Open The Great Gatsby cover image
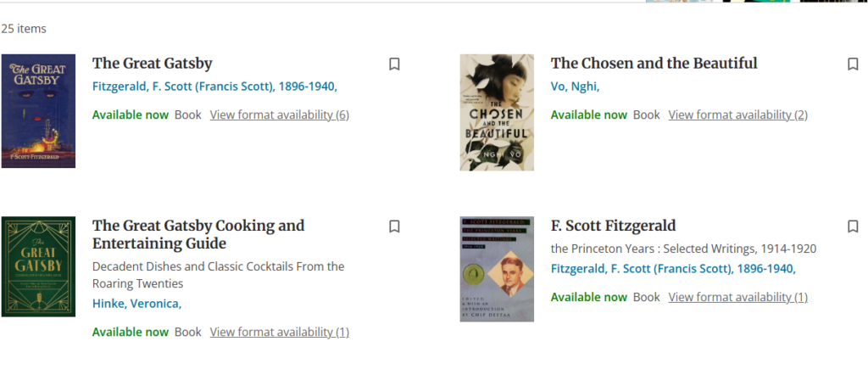The image size is (868, 386). (38, 111)
